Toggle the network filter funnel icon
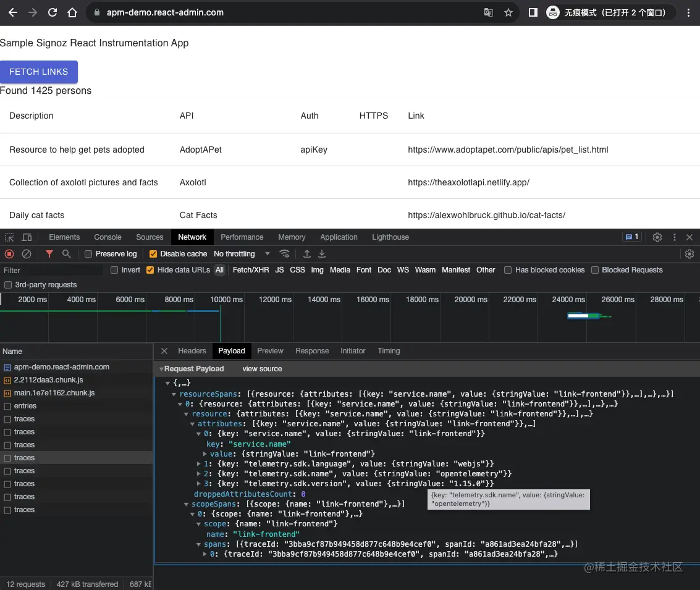This screenshot has width=700, height=590. [49, 254]
